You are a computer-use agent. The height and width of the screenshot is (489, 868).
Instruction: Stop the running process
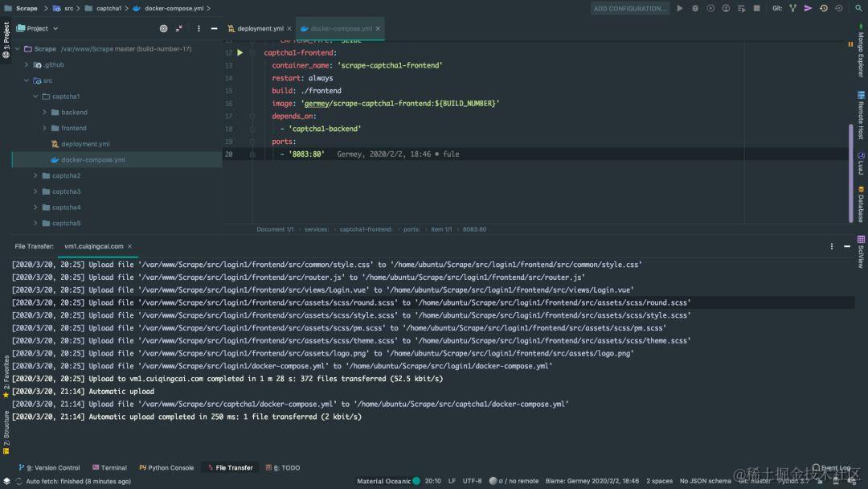[757, 8]
